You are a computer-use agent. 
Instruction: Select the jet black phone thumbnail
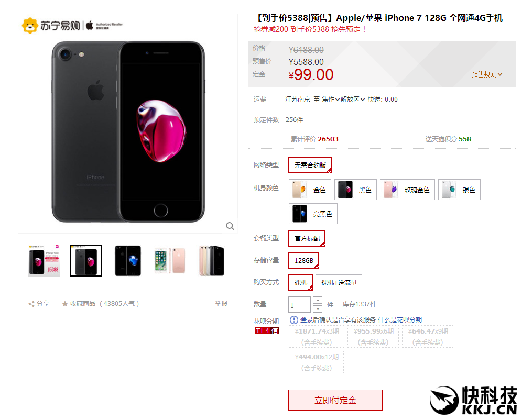(128, 261)
